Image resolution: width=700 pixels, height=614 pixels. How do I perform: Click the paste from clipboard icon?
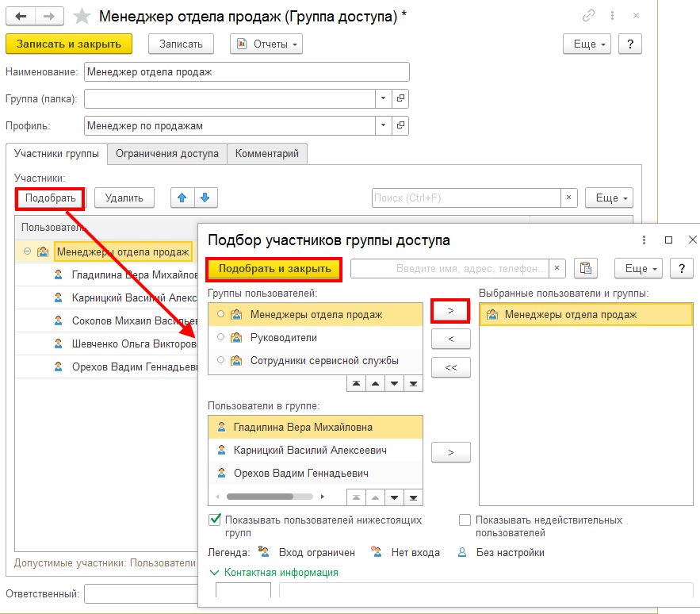585,269
